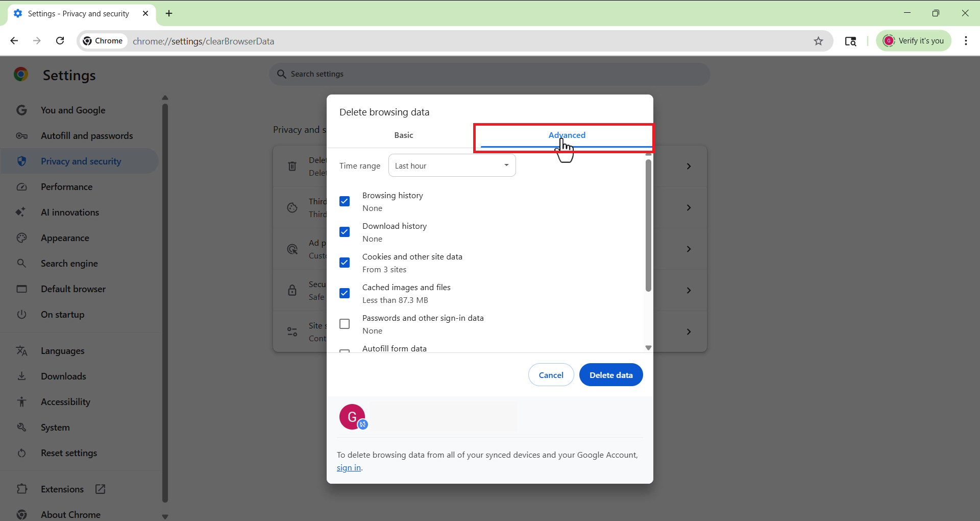Image resolution: width=980 pixels, height=521 pixels.
Task: Close the Settings tab
Action: [x=145, y=14]
